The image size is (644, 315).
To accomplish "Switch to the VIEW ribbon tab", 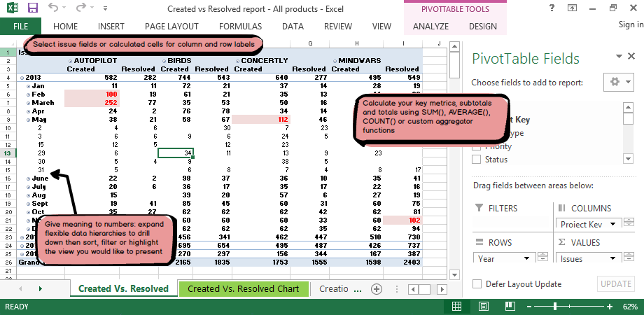I will click(381, 27).
